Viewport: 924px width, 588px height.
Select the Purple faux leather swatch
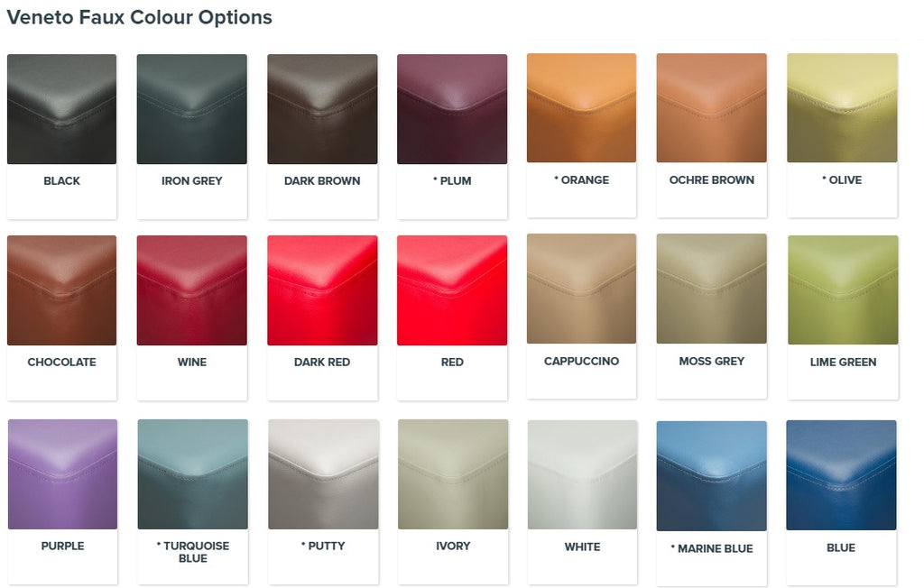click(x=62, y=474)
